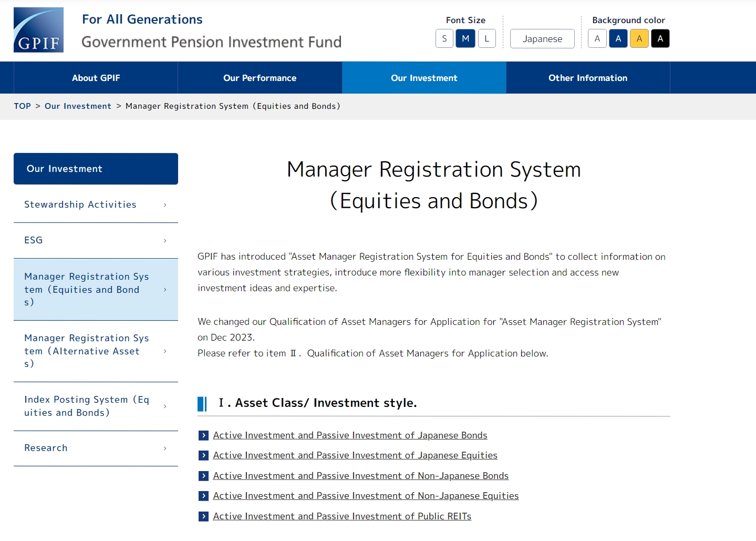
Task: Open Public REITs investment link
Action: (342, 516)
